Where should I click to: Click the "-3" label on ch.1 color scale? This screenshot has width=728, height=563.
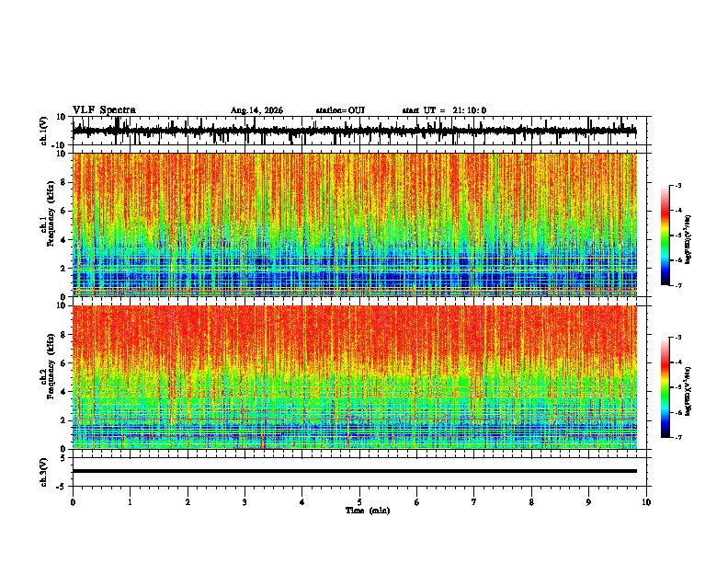point(677,185)
